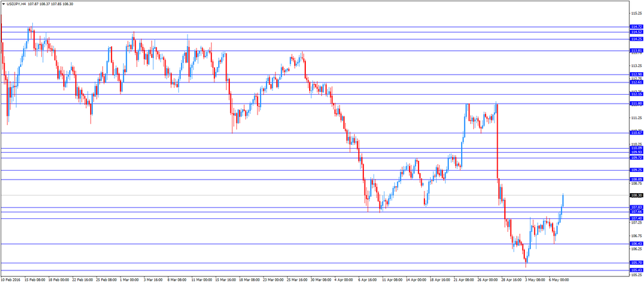This screenshot has width=644, height=284.
Task: Click the 115.25 price scale value
Action: pos(637,13)
